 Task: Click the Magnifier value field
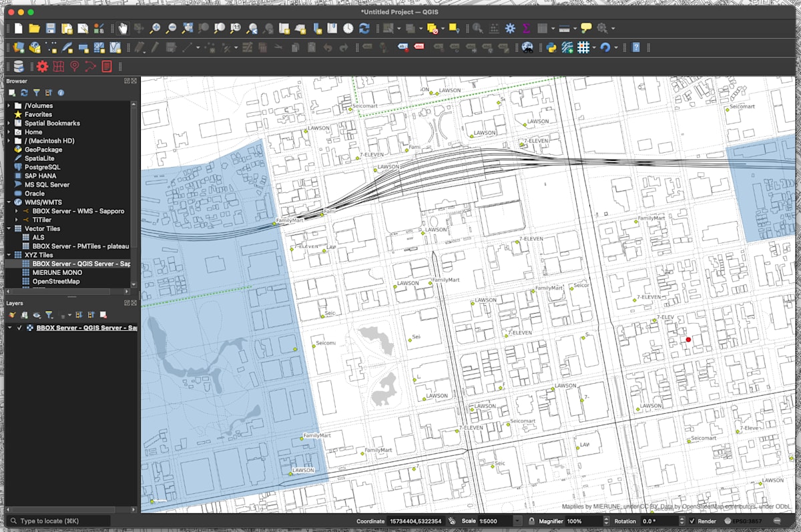[584, 521]
